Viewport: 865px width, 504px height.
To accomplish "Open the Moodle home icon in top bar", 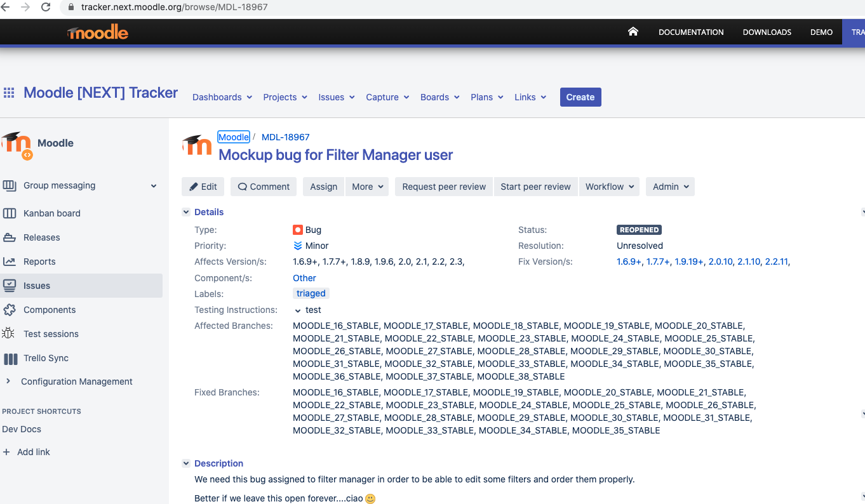I will point(633,32).
